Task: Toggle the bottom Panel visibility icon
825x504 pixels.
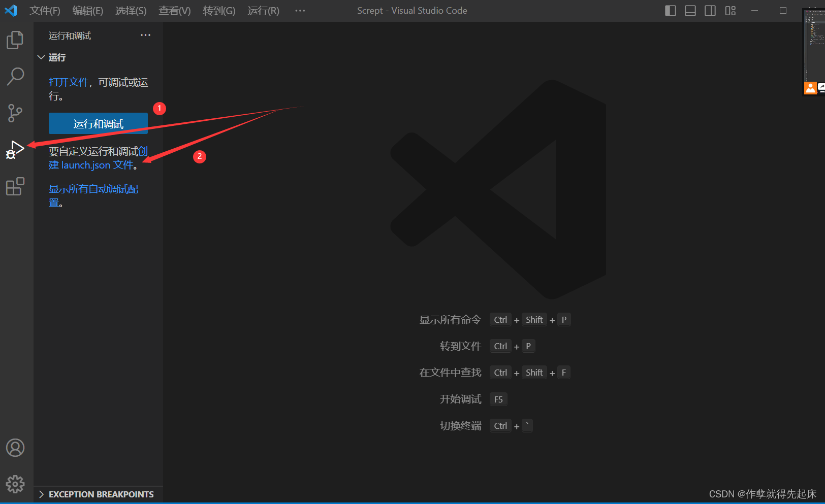Action: [x=690, y=10]
